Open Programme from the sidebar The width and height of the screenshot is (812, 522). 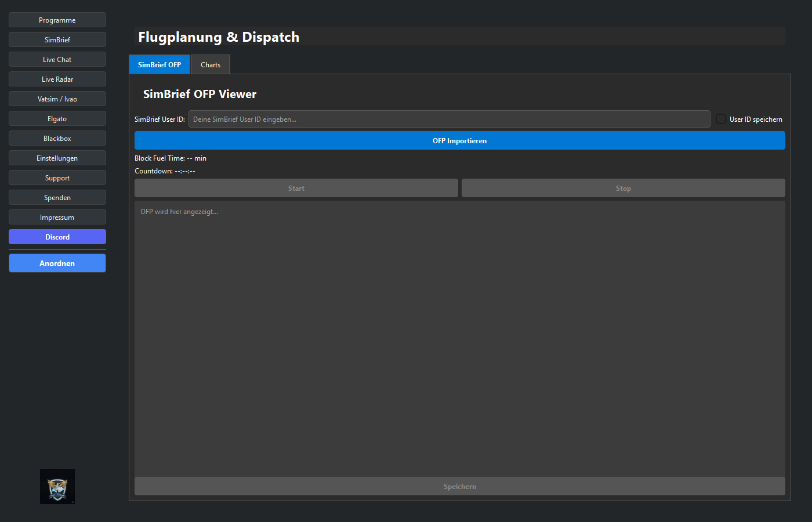57,20
